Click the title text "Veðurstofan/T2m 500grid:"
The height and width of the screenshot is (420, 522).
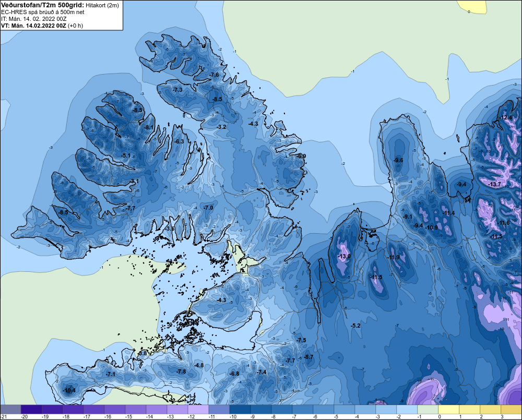click(x=42, y=5)
